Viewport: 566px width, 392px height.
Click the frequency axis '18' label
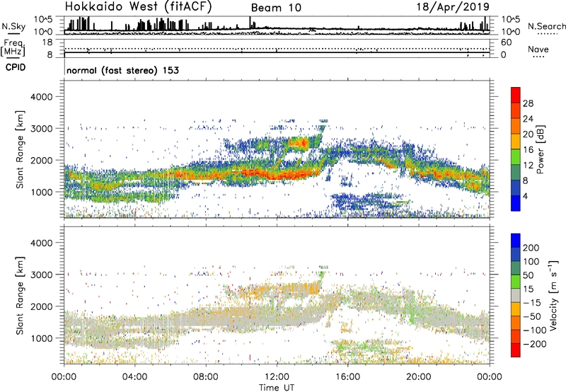(47, 42)
